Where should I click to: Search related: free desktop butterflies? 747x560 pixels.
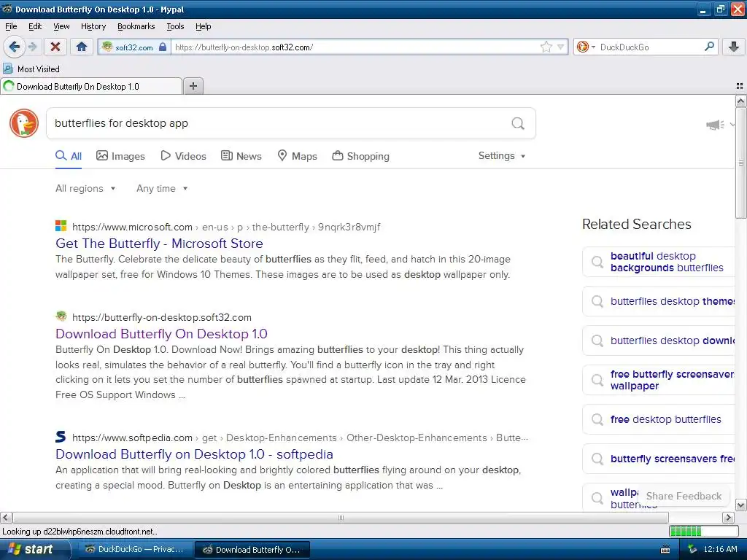coord(658,419)
